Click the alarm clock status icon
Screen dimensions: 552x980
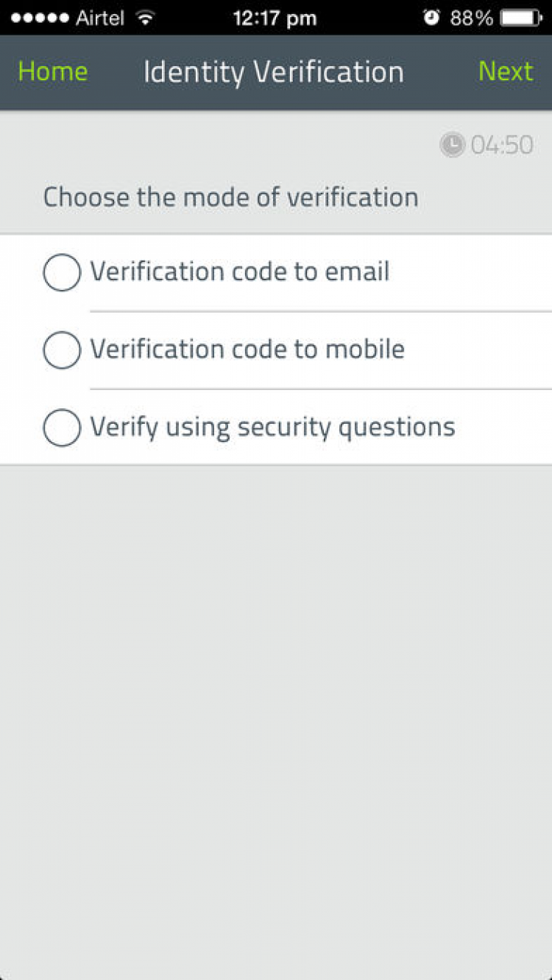tap(431, 18)
